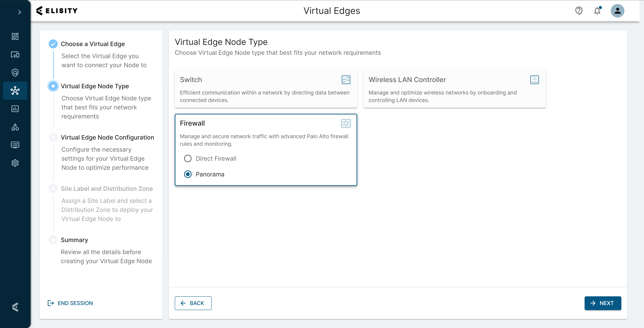This screenshot has width=644, height=328.
Task: Open the Virtual Edge Node Configuration step
Action: pyautogui.click(x=107, y=137)
